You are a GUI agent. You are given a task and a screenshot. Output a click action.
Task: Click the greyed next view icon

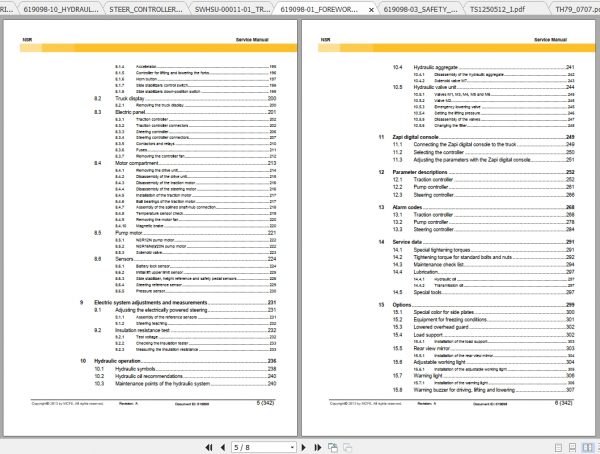(x=347, y=447)
